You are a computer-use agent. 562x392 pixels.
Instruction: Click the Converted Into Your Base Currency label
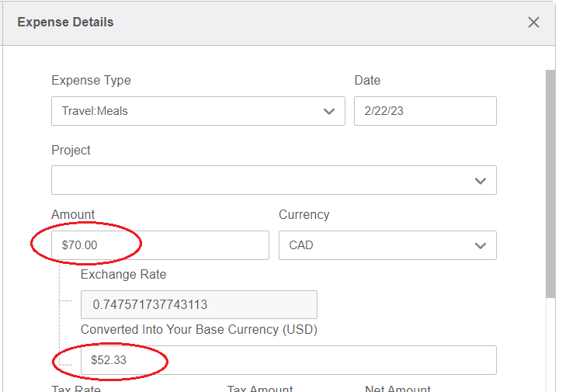click(x=199, y=329)
